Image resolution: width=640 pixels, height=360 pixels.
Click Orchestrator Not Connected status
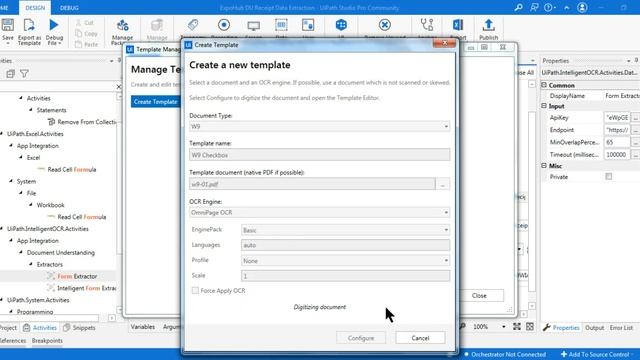pyautogui.click(x=504, y=354)
